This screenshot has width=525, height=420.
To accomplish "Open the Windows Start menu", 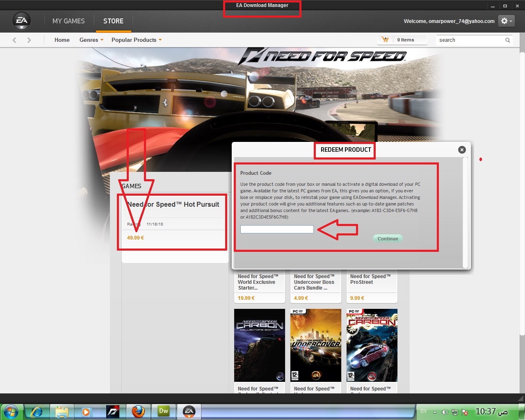I will coord(11,411).
